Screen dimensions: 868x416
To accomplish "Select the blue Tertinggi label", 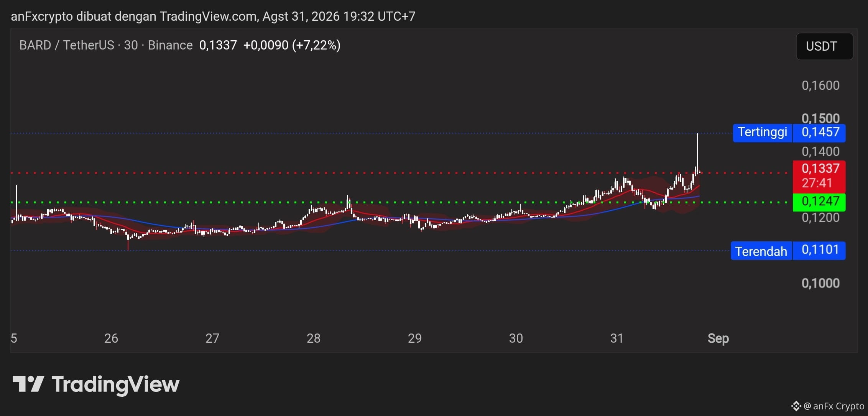I will pos(763,132).
